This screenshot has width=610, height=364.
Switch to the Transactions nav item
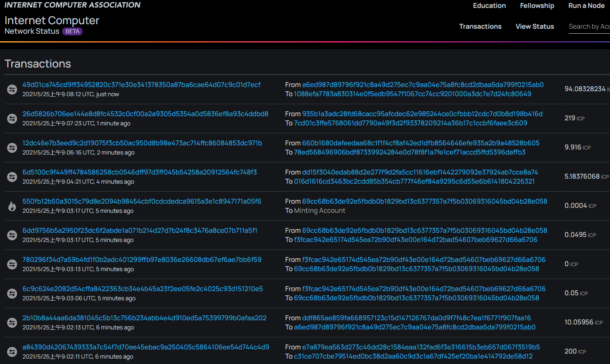tap(480, 26)
